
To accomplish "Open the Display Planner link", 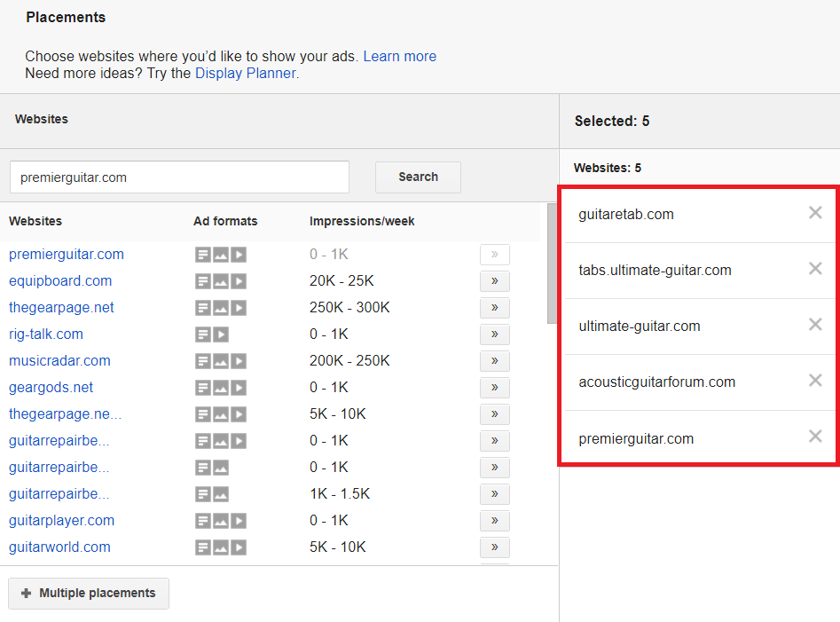I will pos(246,74).
